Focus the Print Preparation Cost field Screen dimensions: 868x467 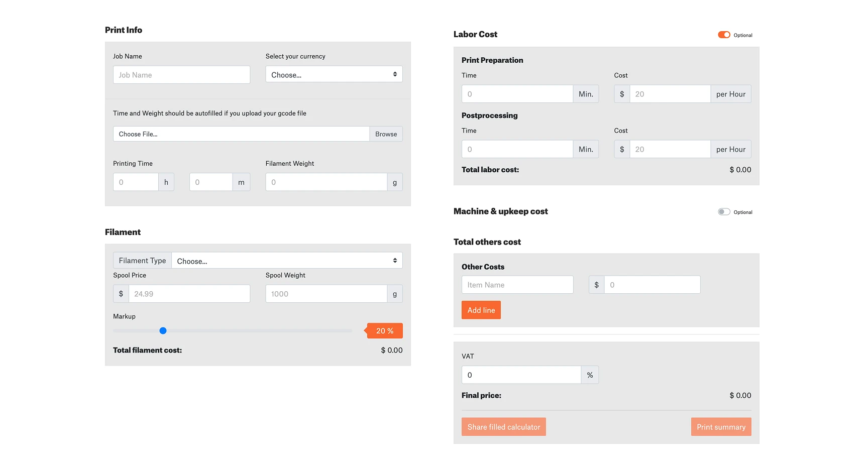[670, 94]
